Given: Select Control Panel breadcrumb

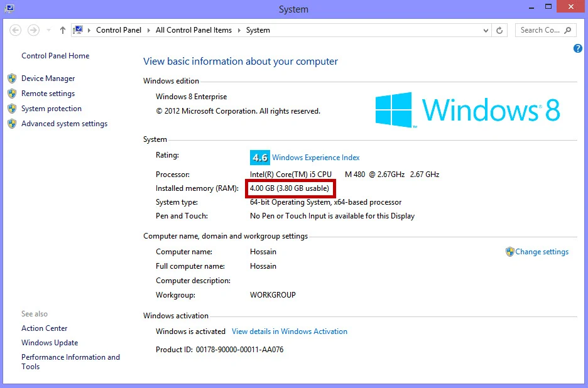Looking at the screenshot, I should click(x=119, y=30).
